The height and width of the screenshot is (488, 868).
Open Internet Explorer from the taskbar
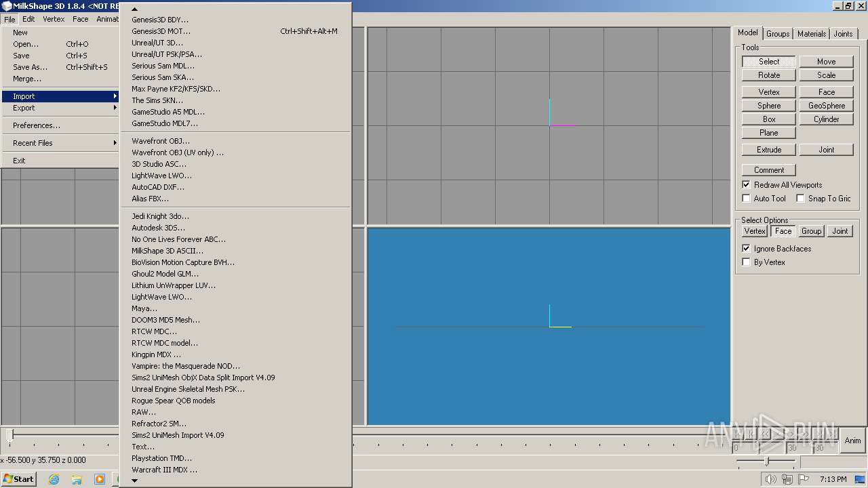pyautogui.click(x=54, y=479)
